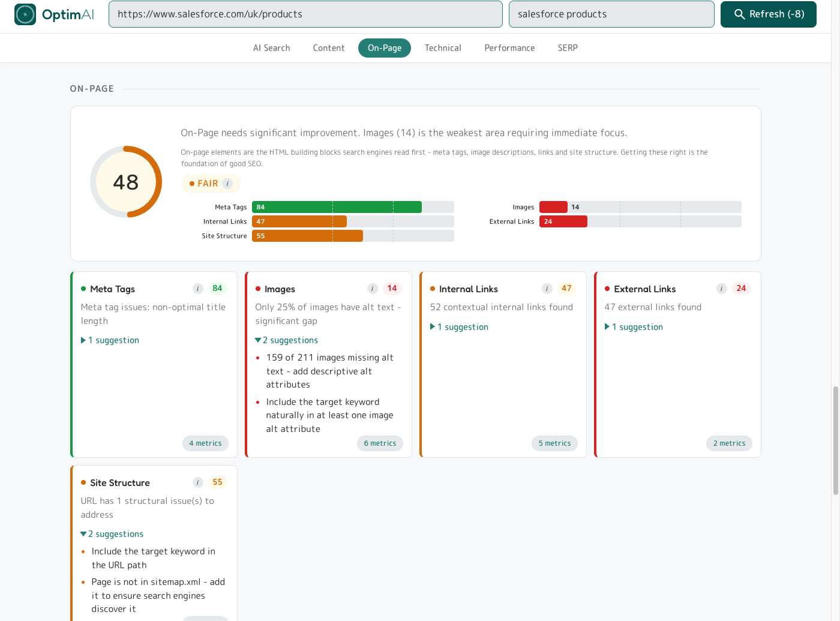Click 'On-Page needs significant improvement' headline
This screenshot has width=840, height=621.
(x=404, y=133)
